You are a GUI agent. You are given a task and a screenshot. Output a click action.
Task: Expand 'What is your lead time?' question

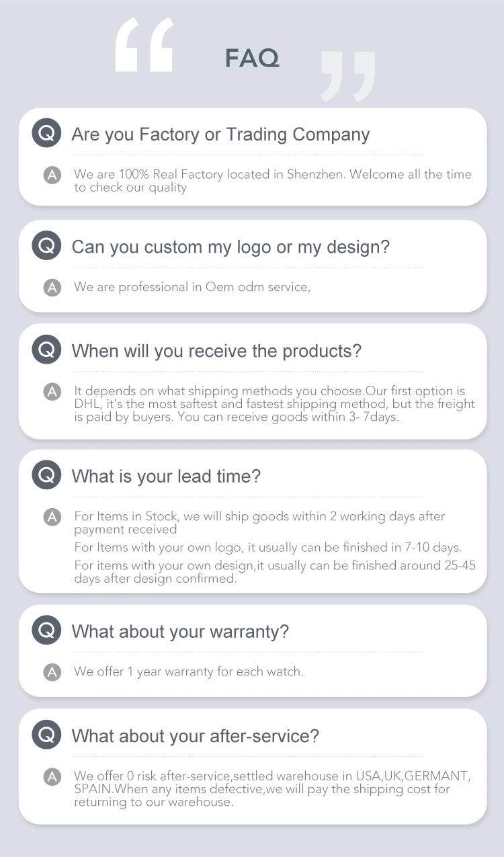click(166, 477)
